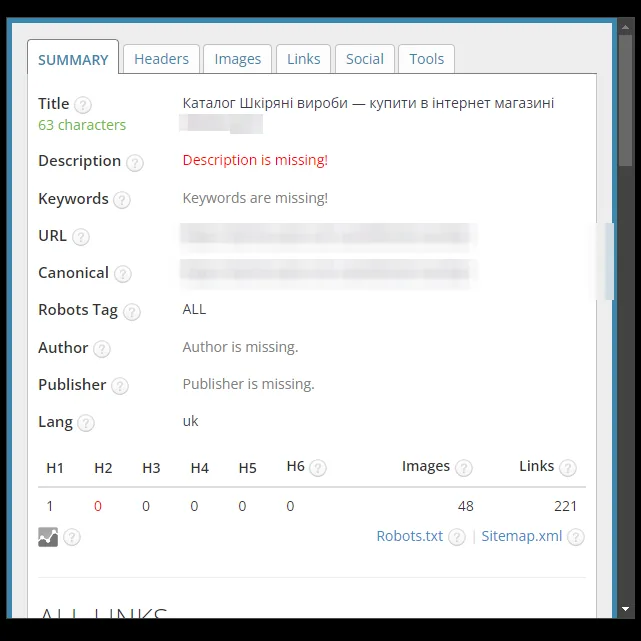Image resolution: width=641 pixels, height=641 pixels.
Task: Click help icon next to Description
Action: [x=134, y=163]
